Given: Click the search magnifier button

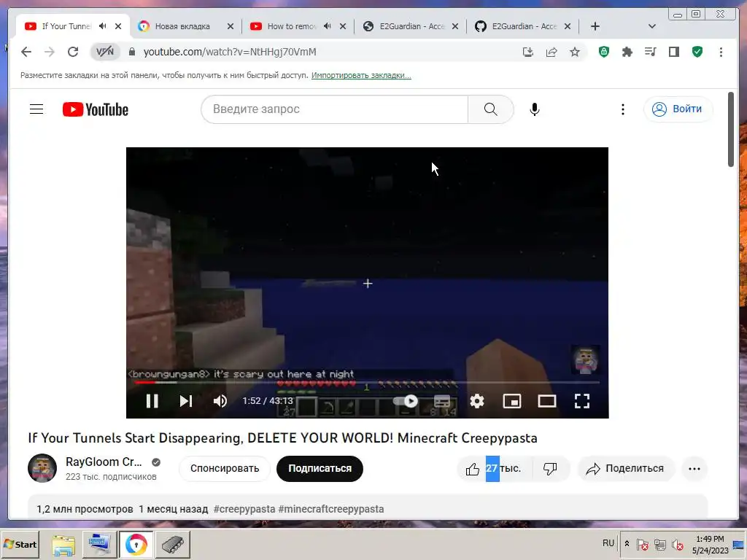Looking at the screenshot, I should pyautogui.click(x=491, y=109).
